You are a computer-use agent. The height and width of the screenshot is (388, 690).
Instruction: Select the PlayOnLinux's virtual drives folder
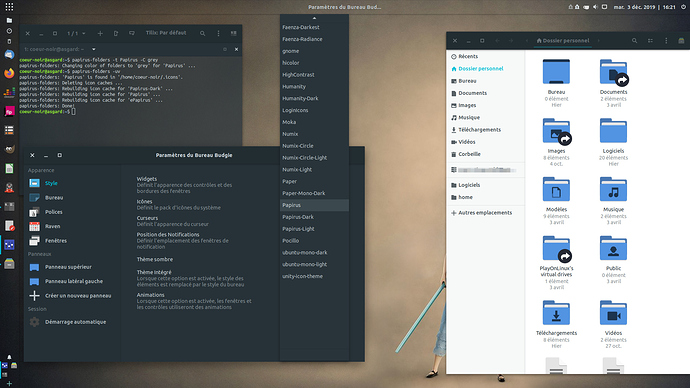[556, 249]
